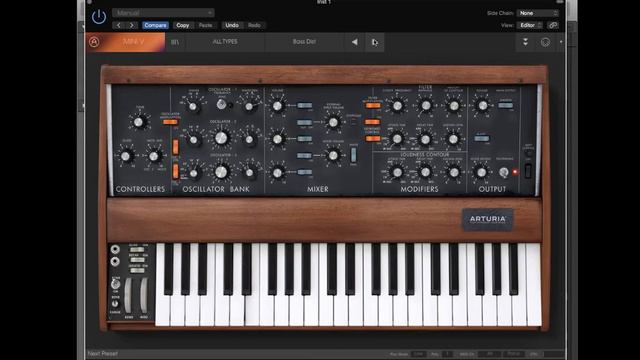Toggle the A-440 switch in Output
The height and width of the screenshot is (360, 640).
tap(482, 138)
